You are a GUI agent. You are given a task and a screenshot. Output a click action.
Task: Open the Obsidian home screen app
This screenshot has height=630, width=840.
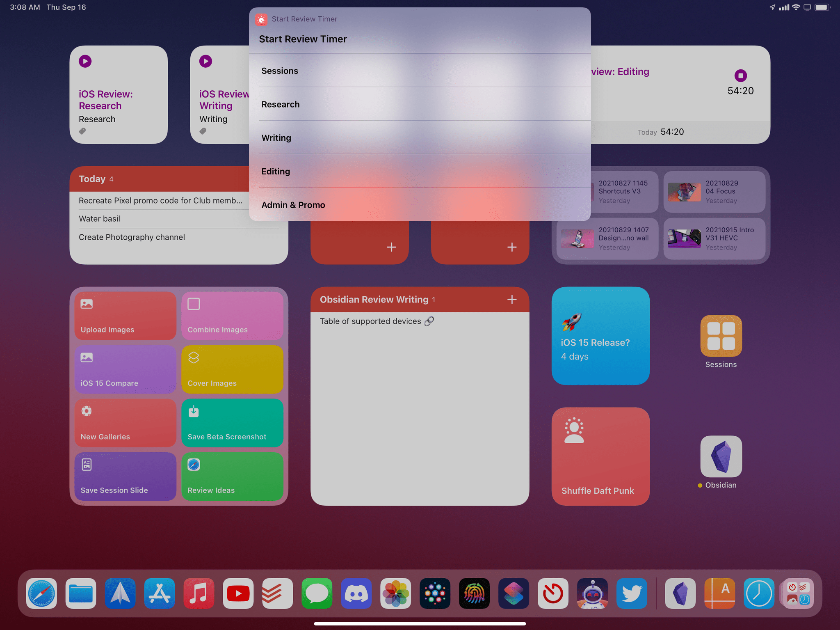(721, 456)
